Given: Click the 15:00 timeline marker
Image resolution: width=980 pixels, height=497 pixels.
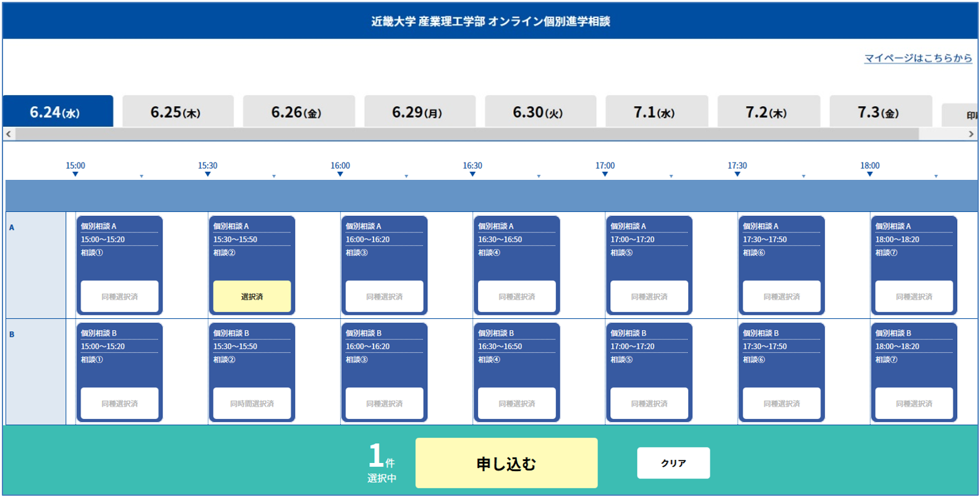Looking at the screenshot, I should click(75, 169).
